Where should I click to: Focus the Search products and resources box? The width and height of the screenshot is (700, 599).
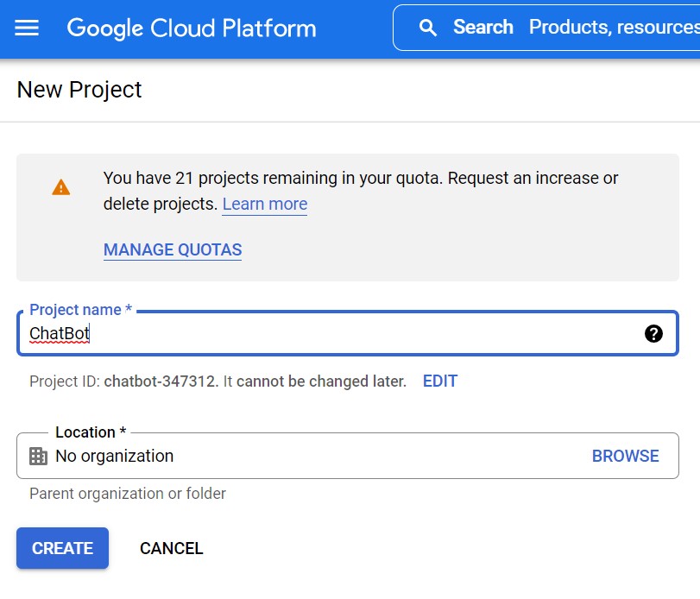point(546,28)
